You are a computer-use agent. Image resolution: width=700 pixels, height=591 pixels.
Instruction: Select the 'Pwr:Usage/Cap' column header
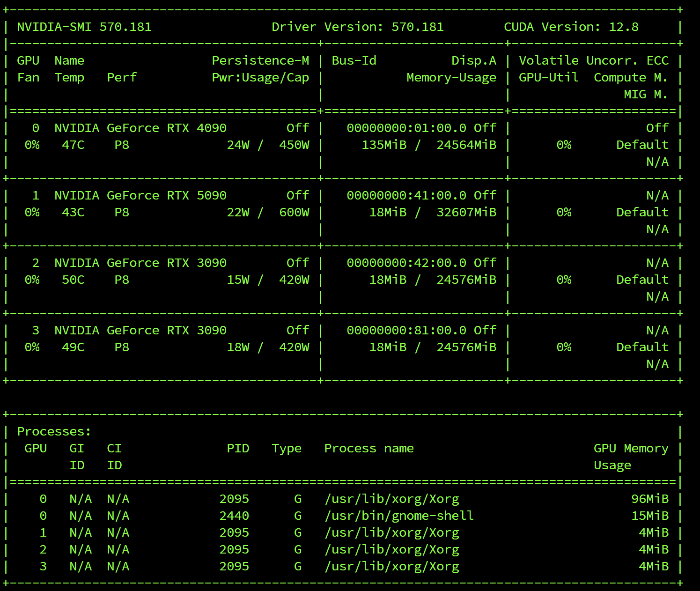pos(260,77)
